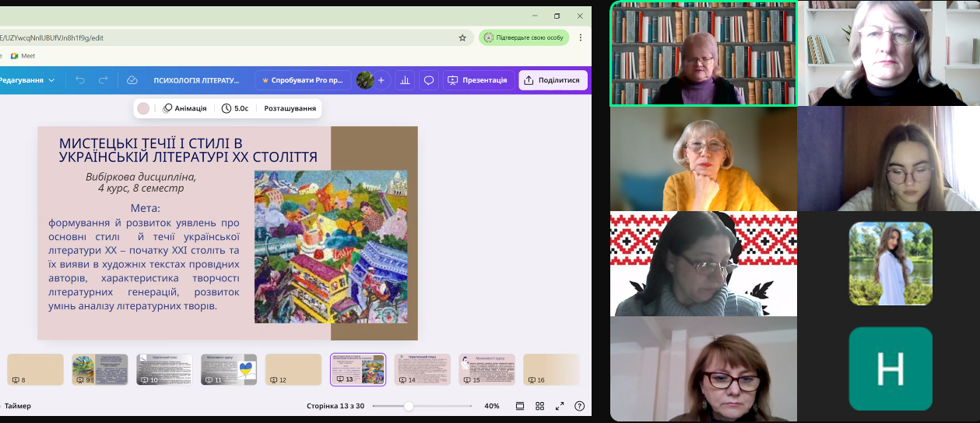Open the Розташування panel

[290, 108]
